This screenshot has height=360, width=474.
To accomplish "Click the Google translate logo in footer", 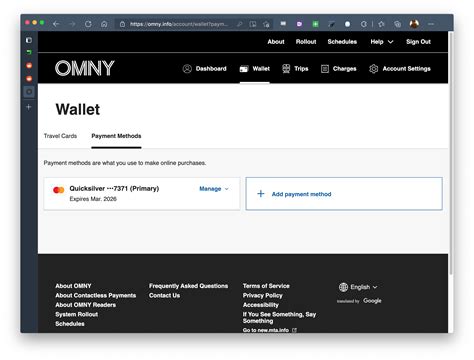I will click(x=372, y=301).
